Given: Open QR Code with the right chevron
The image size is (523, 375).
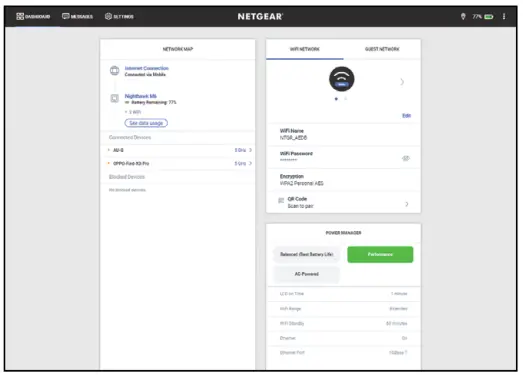Looking at the screenshot, I should [407, 204].
